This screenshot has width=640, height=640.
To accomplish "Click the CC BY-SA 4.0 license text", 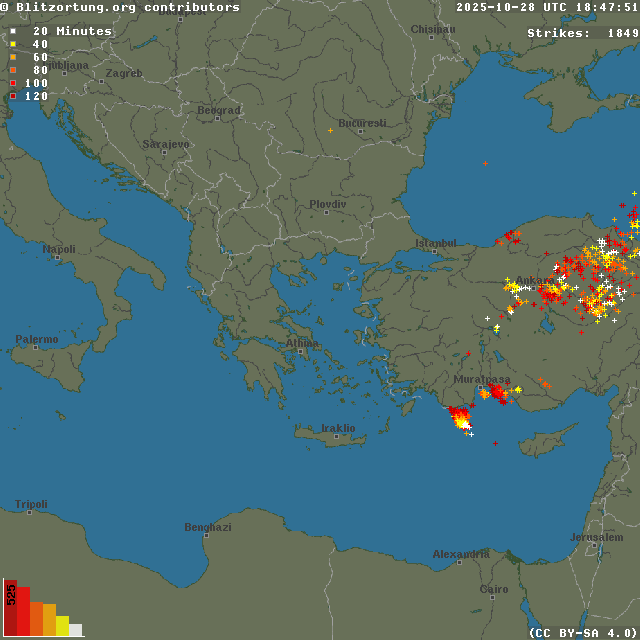I will tap(582, 632).
